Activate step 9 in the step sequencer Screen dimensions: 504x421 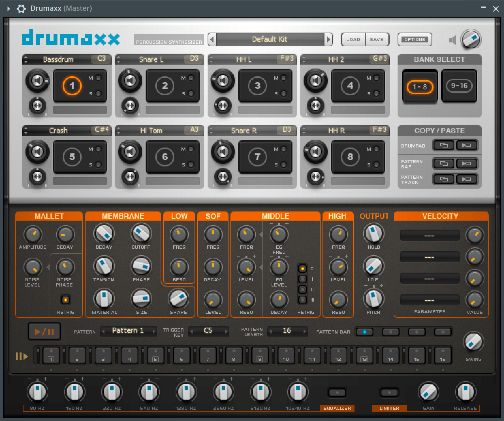[x=260, y=356]
